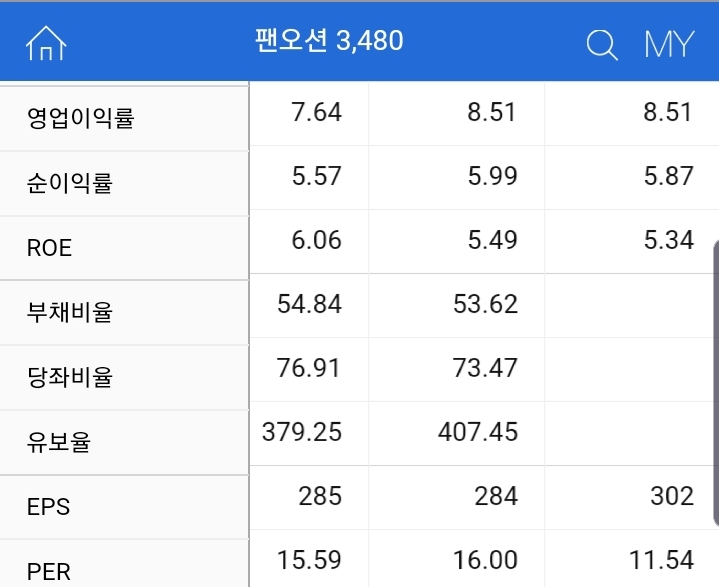Tap the home icon
The image size is (719, 587).
pos(46,42)
